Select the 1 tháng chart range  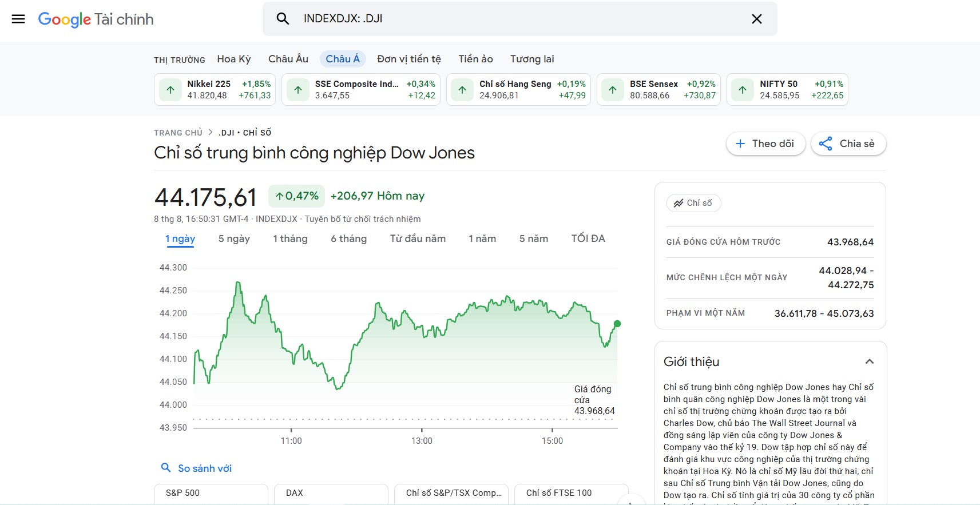[x=290, y=238]
